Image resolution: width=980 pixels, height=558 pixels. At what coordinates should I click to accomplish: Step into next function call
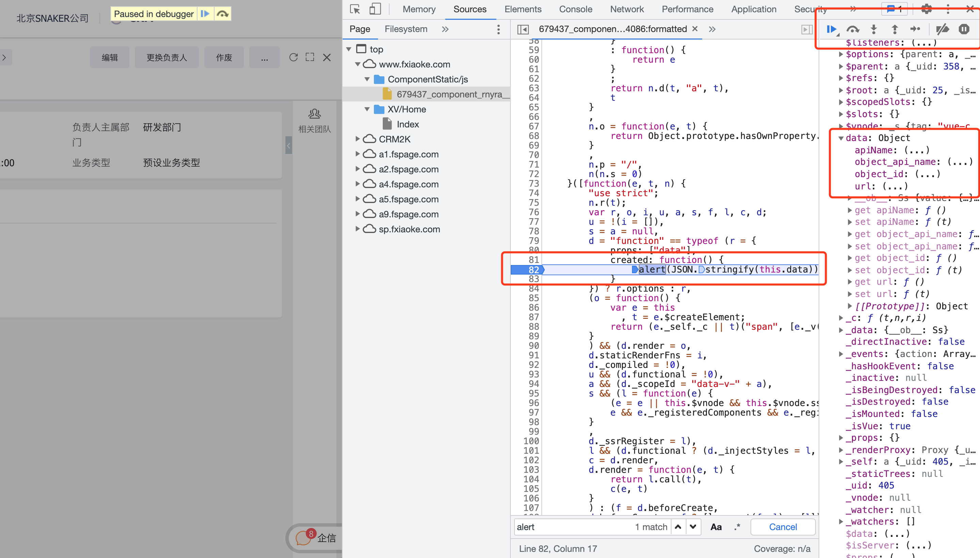873,29
